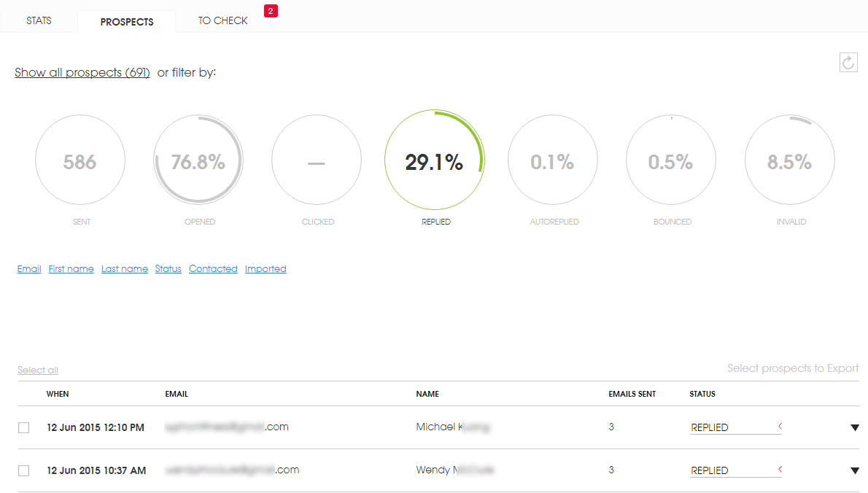The width and height of the screenshot is (868, 493).
Task: Expand Michael's row details arrow
Action: pyautogui.click(x=854, y=428)
